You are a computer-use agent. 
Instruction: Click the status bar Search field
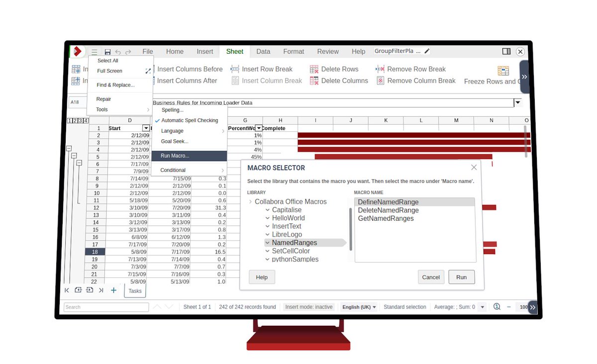[x=106, y=307]
